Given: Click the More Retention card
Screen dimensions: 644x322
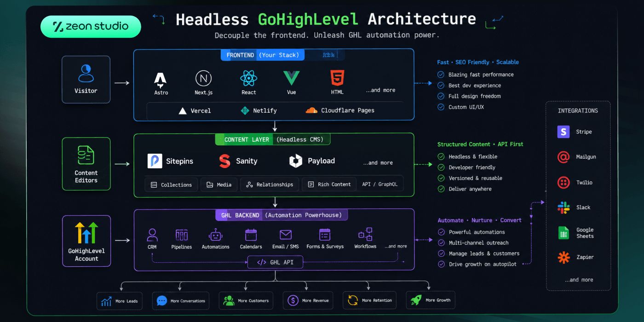Looking at the screenshot, I should [x=370, y=300].
